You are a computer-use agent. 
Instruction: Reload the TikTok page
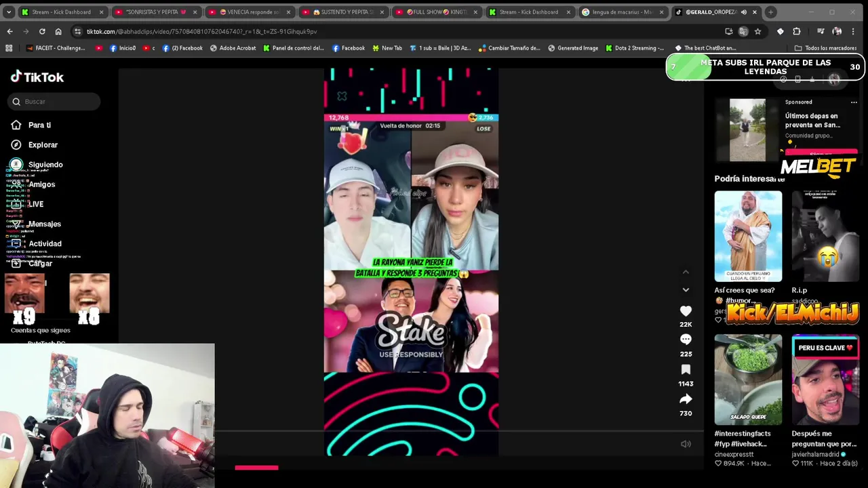click(42, 31)
